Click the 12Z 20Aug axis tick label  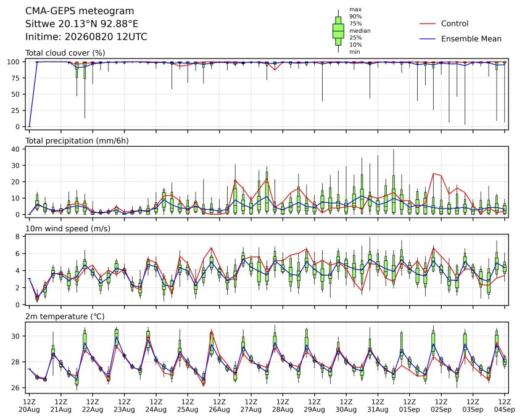coord(29,406)
